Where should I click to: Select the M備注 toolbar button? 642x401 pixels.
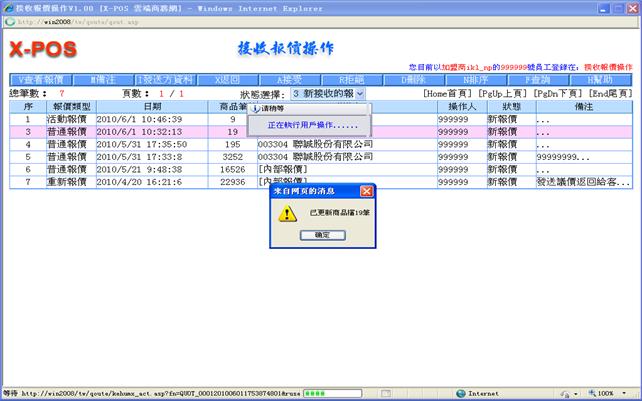pyautogui.click(x=104, y=79)
